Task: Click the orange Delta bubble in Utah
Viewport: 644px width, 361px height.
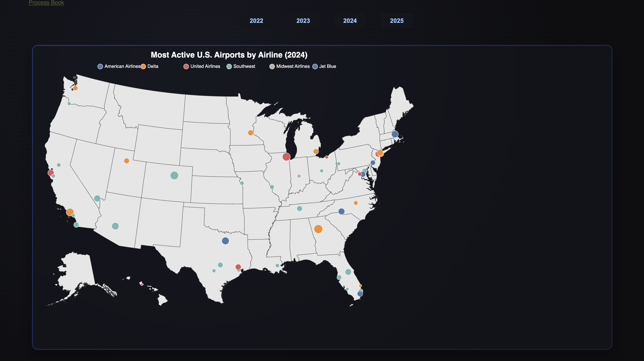Action: pos(126,161)
